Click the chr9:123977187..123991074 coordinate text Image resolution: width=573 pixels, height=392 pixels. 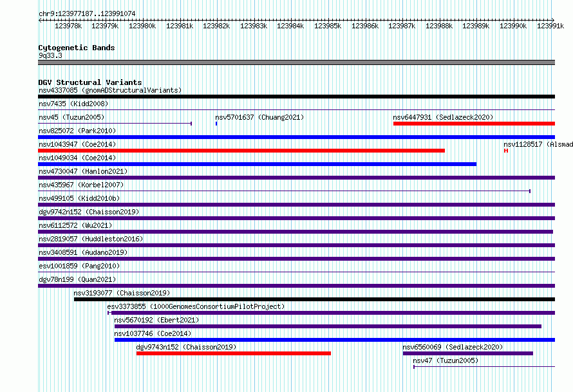point(87,14)
